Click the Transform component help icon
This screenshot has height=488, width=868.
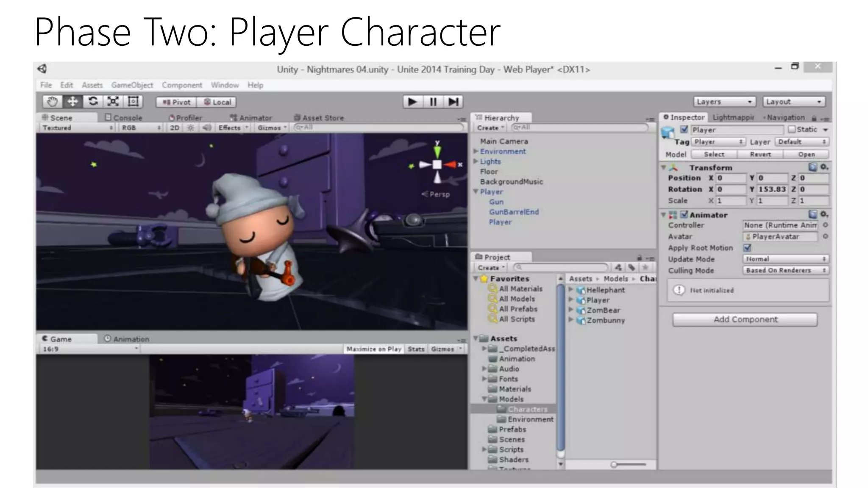[x=812, y=167]
